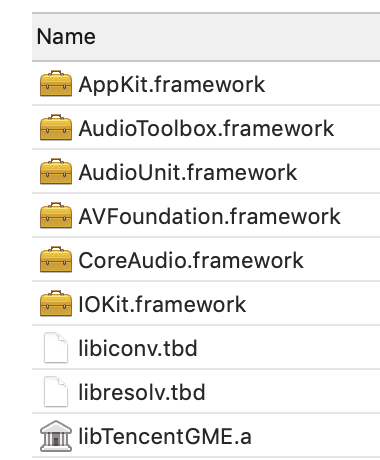380x460 pixels.
Task: Select the IOKit.framework text label
Action: [162, 304]
